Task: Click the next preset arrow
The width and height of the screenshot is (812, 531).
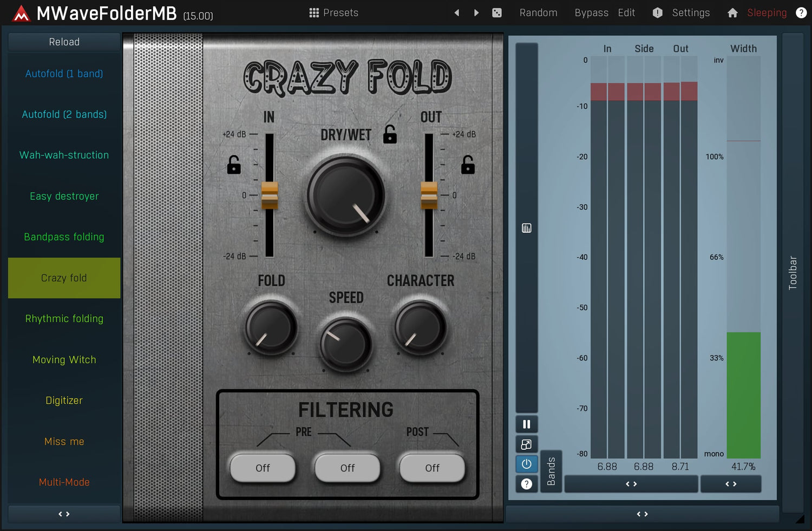Action: 476,12
